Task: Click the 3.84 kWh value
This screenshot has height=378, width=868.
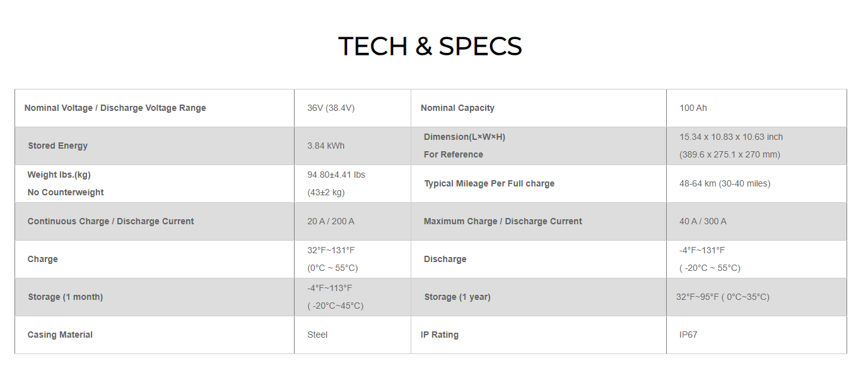Action: (325, 146)
